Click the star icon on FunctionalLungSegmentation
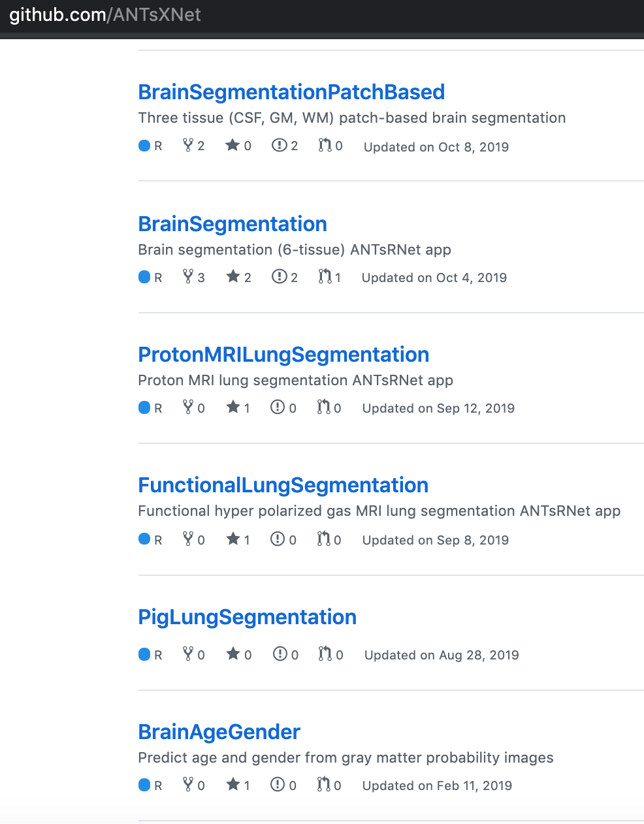This screenshot has height=824, width=644. click(x=234, y=539)
